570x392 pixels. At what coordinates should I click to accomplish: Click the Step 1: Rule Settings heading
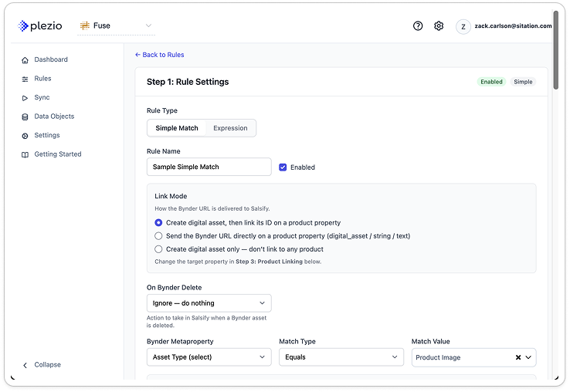tap(188, 82)
